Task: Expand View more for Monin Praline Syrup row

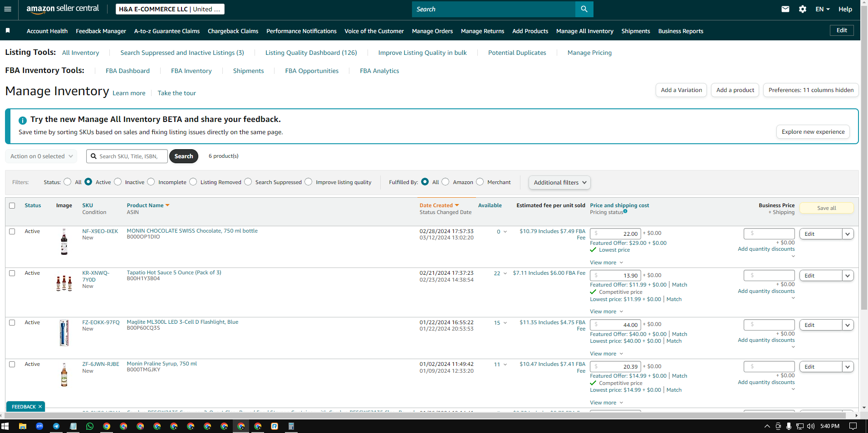Action: click(607, 403)
